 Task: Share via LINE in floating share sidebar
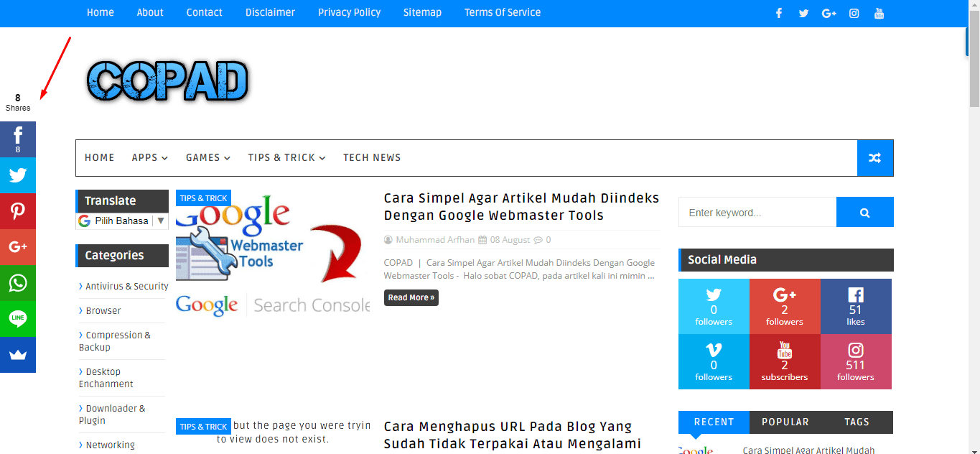point(18,319)
